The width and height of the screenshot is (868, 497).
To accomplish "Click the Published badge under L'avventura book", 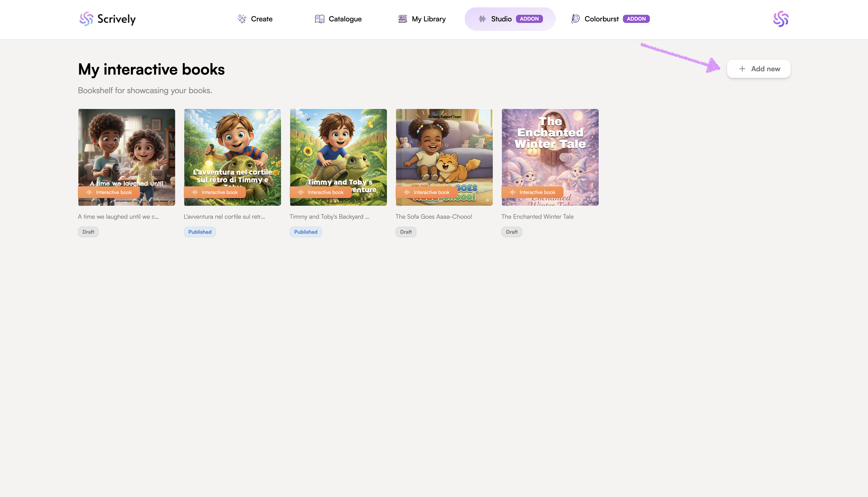I will [x=200, y=232].
